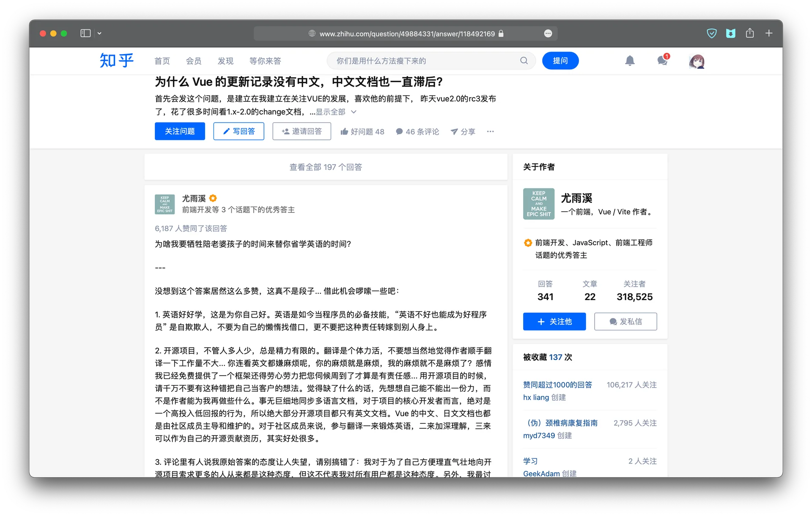Screen dimensions: 812x516
Task: Click creator myd7349 link
Action: coord(539,435)
